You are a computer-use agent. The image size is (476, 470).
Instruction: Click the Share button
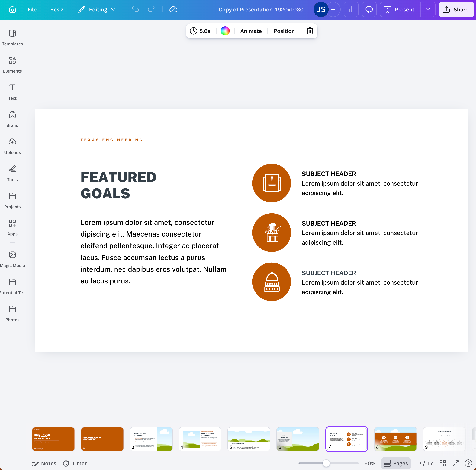[x=456, y=9]
